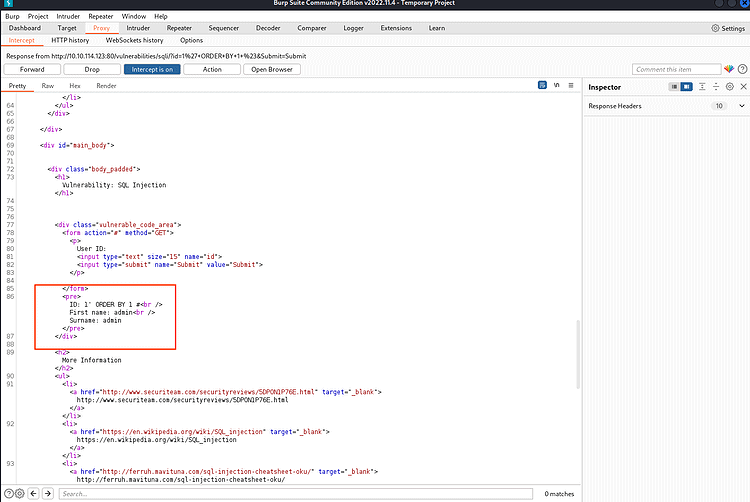This screenshot has height=502, width=750.
Task: Open the Settings button at top right
Action: (x=727, y=28)
